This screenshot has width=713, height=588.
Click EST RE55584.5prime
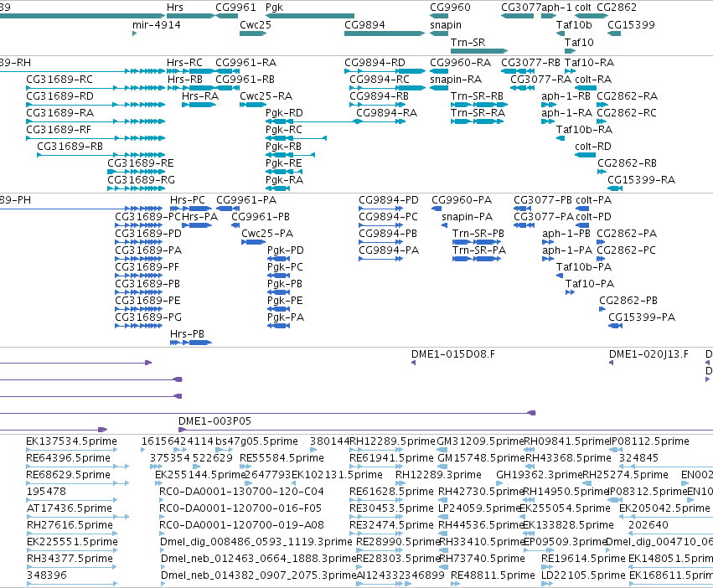[x=282, y=458]
